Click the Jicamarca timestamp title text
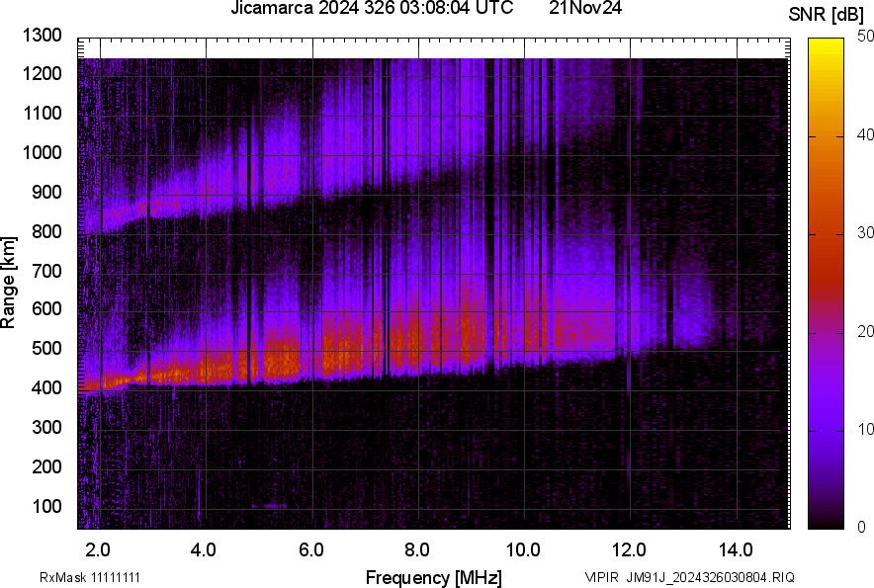Viewport: 874px width, 588px height. pos(372,9)
